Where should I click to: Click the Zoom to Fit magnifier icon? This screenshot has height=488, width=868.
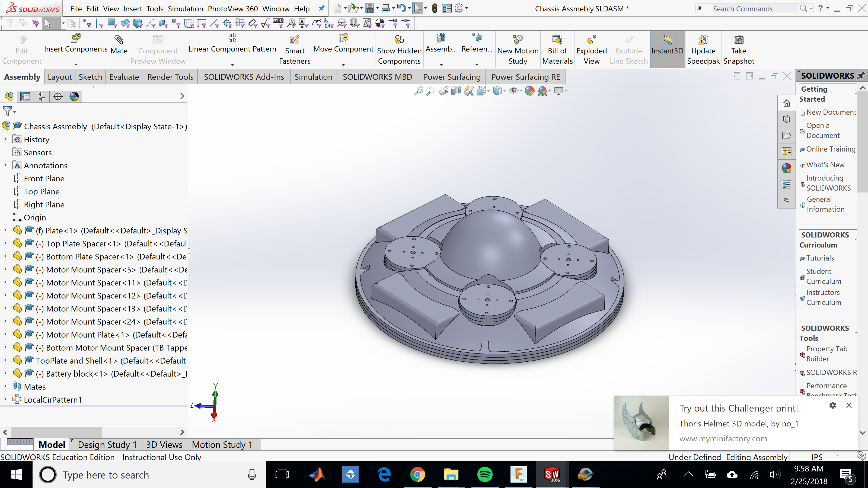(419, 91)
